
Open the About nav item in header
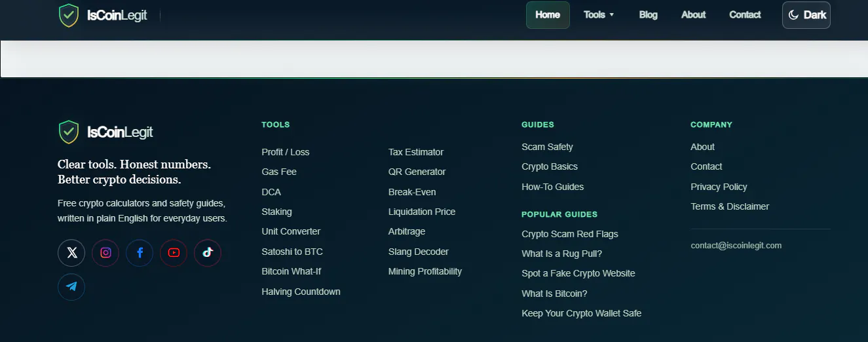tap(693, 15)
